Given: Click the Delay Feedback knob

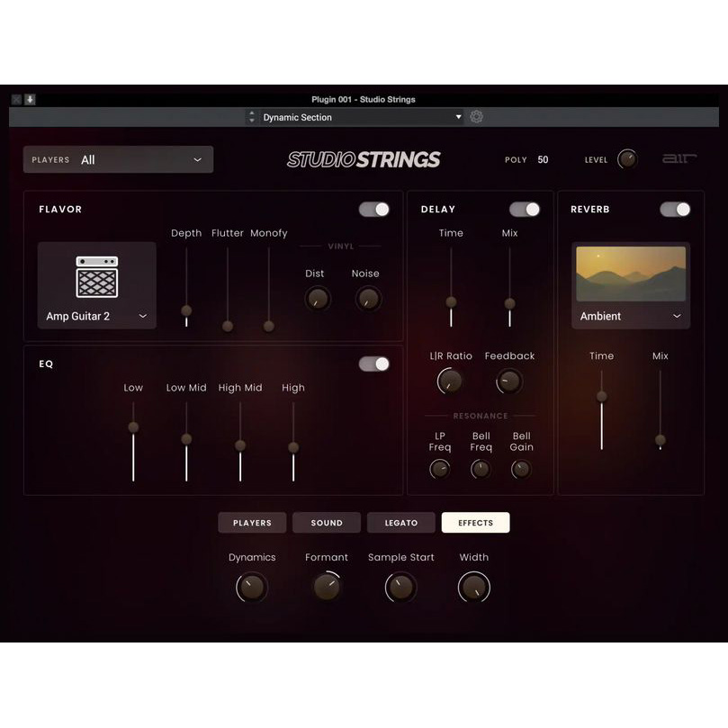Looking at the screenshot, I should [509, 381].
